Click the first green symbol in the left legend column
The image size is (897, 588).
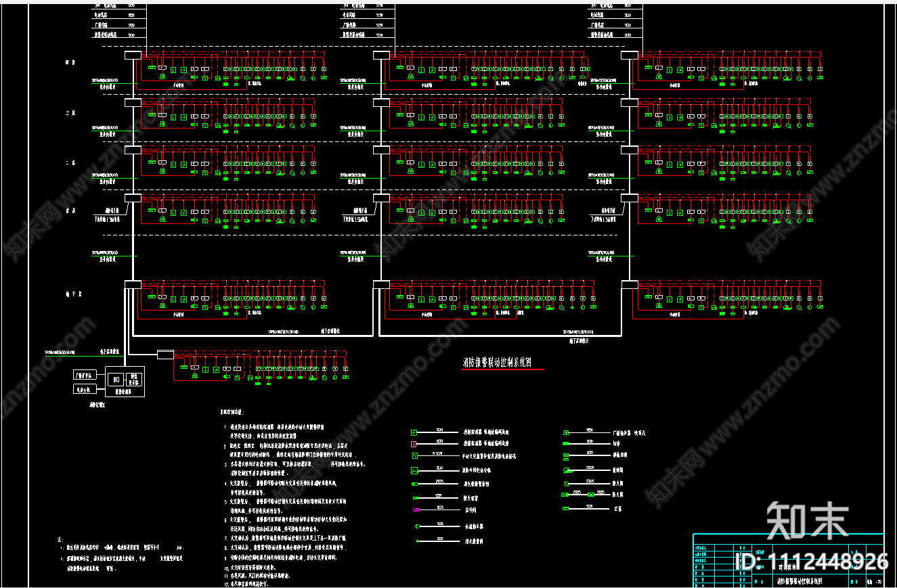pyautogui.click(x=412, y=432)
